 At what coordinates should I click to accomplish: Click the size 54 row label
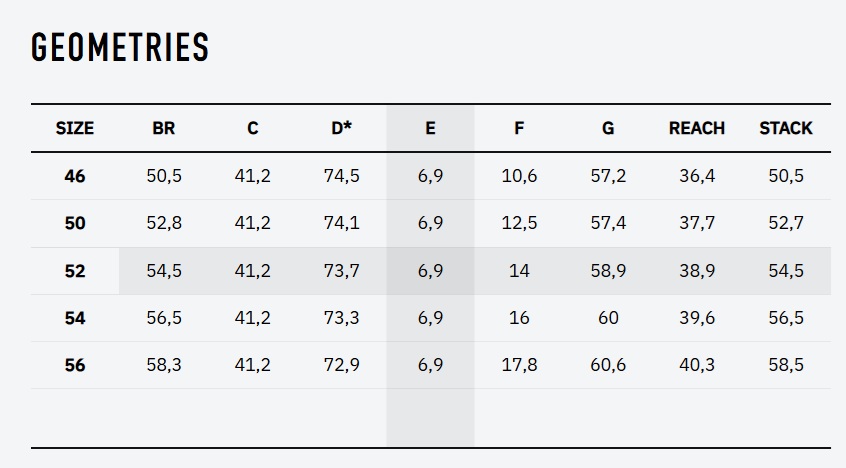point(75,318)
